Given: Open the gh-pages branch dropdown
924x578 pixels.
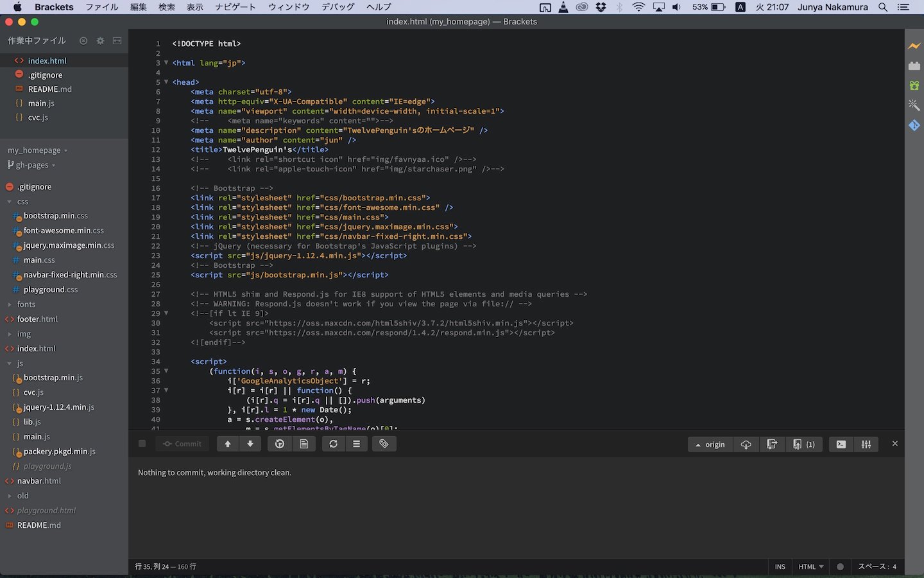Looking at the screenshot, I should click(32, 165).
